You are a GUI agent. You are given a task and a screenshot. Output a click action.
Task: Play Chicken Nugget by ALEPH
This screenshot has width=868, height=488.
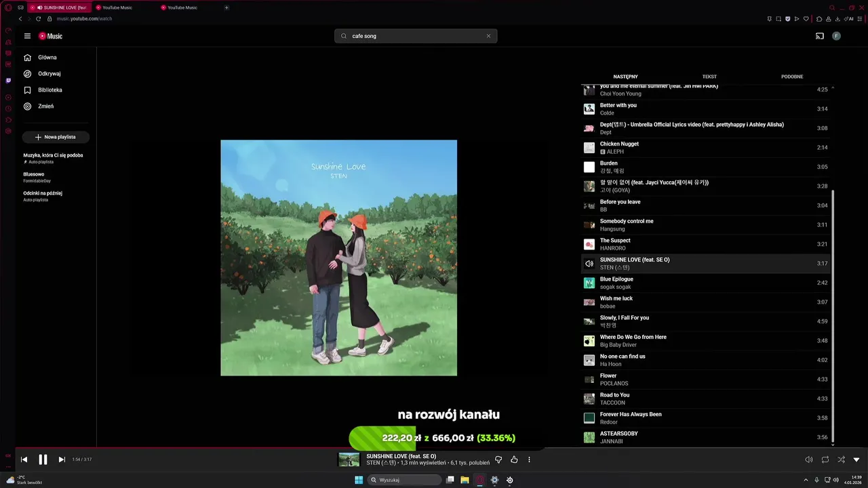pos(705,148)
